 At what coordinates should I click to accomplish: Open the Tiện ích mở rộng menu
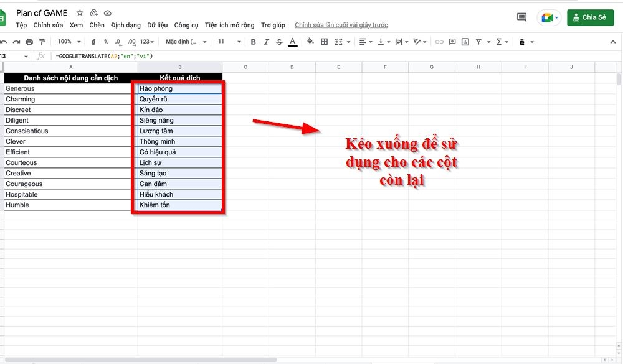[230, 25]
